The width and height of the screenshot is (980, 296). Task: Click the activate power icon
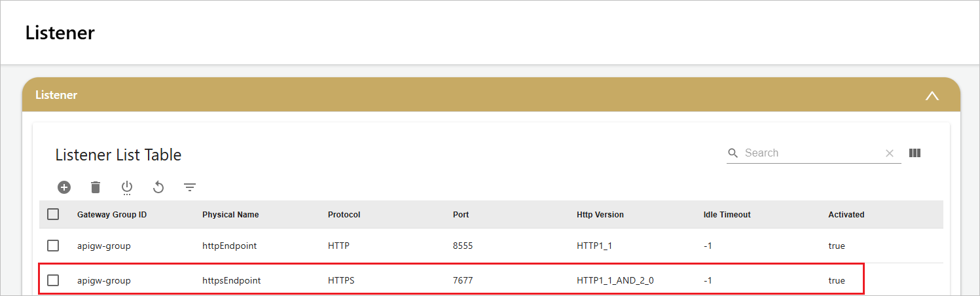pos(127,188)
